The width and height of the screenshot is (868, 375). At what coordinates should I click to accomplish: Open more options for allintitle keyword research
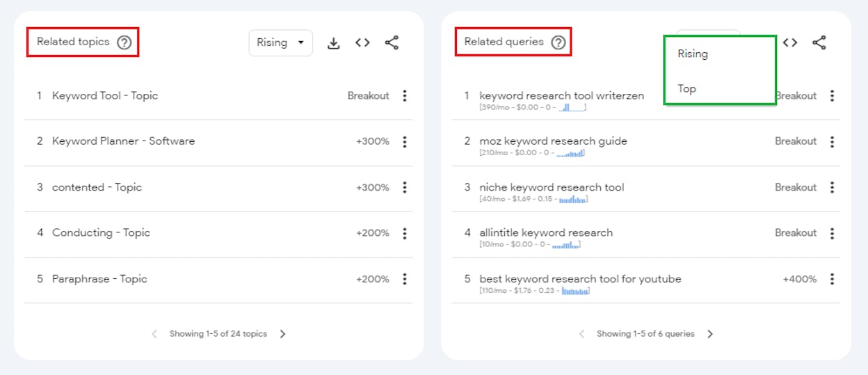833,233
